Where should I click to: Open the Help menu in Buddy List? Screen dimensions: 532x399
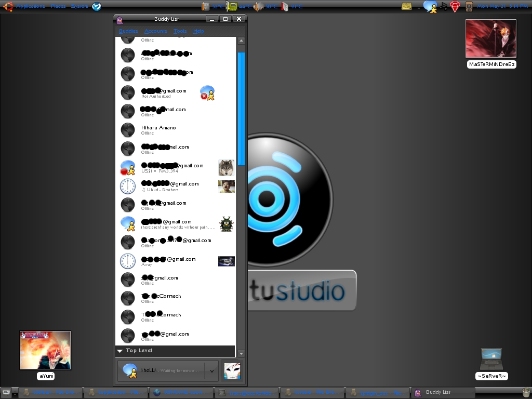click(198, 31)
